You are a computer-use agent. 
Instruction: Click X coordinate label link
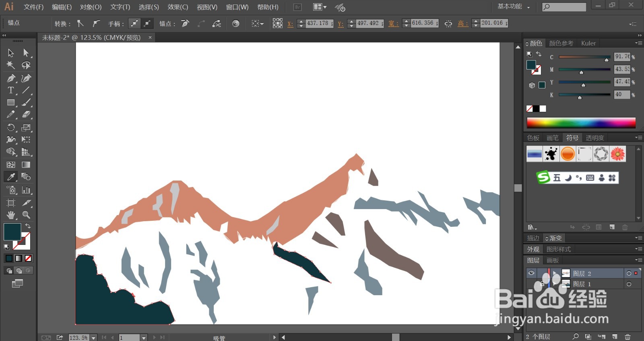[290, 24]
